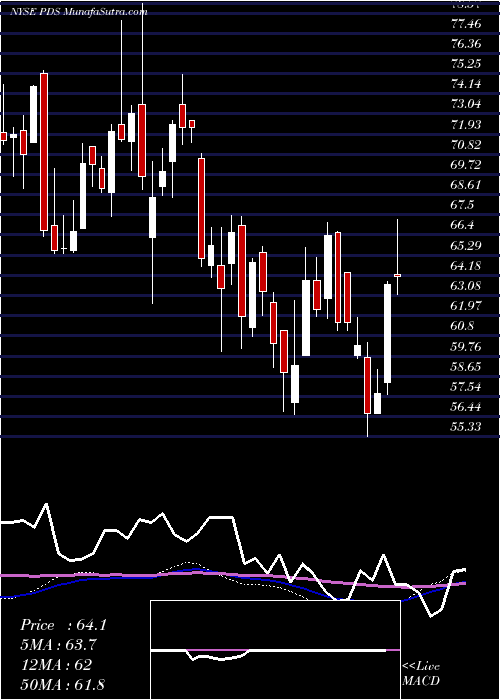Click the NYSE PDS MunafaSutra.com chart title
Screen dimensions: 500x700
(79, 12)
